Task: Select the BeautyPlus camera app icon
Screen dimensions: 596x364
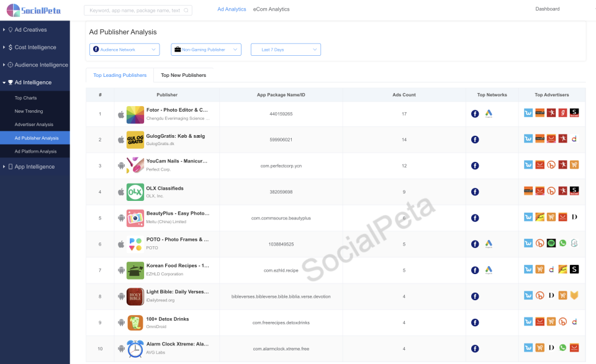Action: [x=135, y=218]
